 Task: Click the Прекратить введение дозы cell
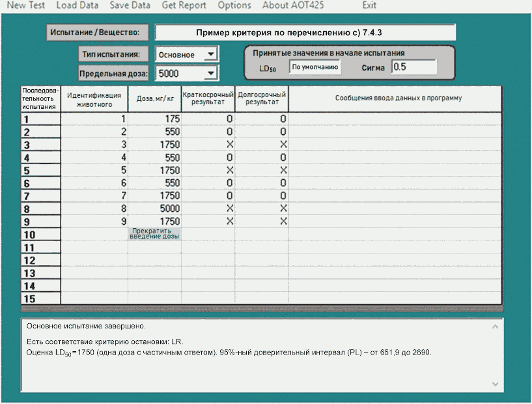(x=155, y=234)
